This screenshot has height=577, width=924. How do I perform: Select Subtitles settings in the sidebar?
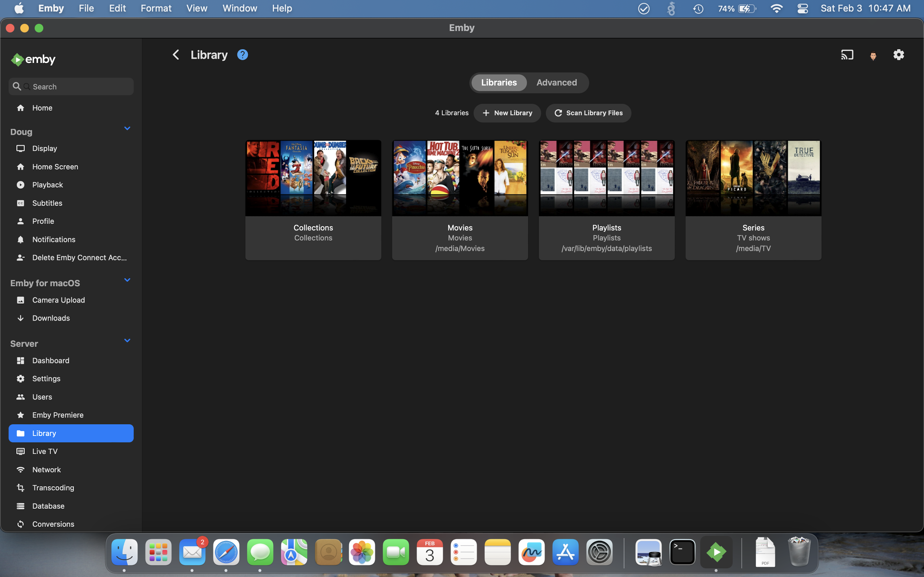tap(47, 203)
